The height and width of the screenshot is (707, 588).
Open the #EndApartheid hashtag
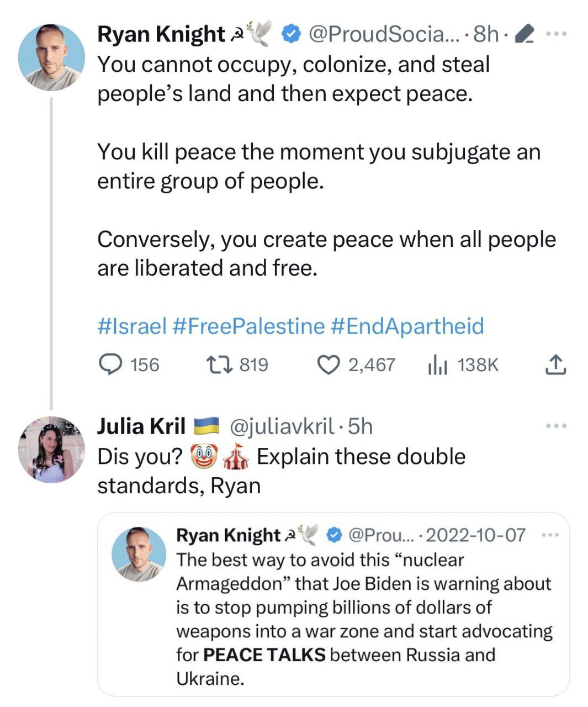pyautogui.click(x=407, y=326)
